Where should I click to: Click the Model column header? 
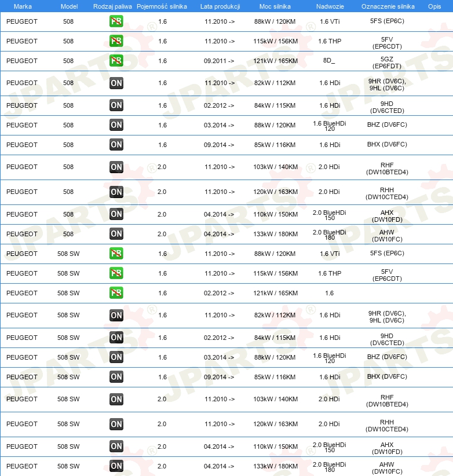coord(70,6)
